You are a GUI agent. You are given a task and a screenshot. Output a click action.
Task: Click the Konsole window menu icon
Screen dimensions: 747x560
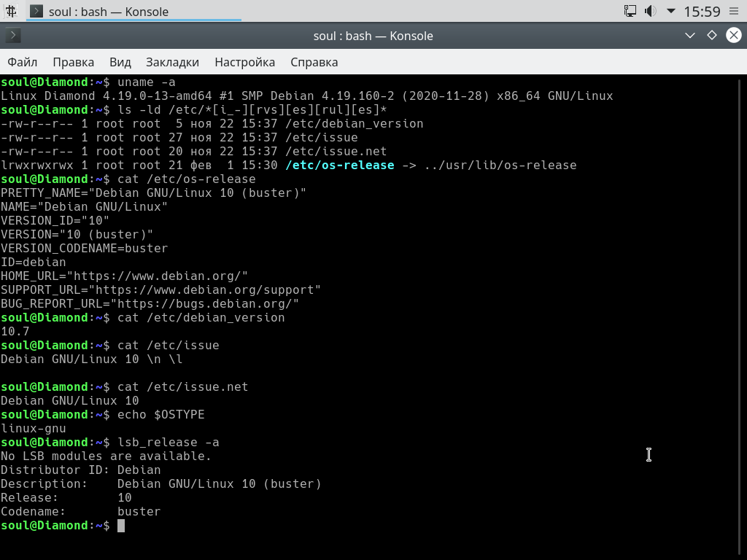pyautogui.click(x=13, y=35)
